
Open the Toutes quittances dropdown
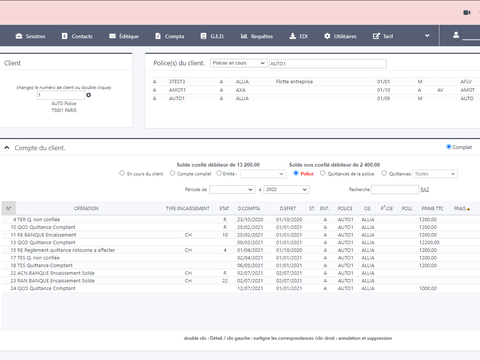point(435,174)
